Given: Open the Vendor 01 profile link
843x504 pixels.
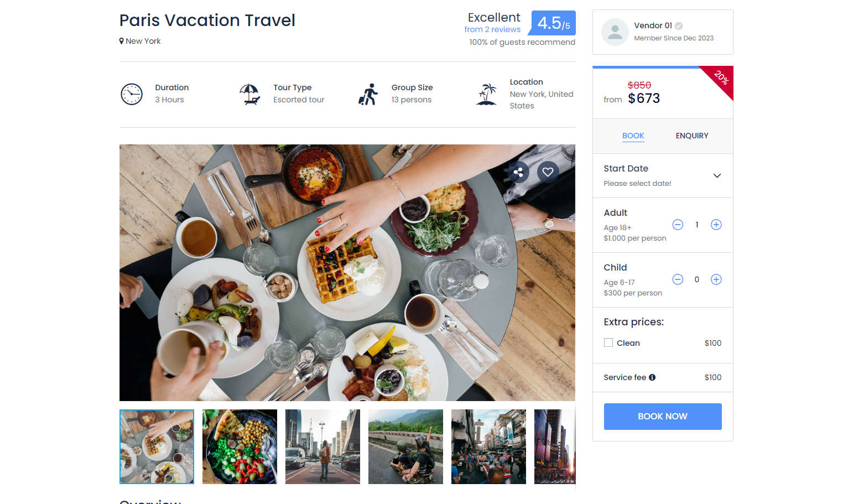Looking at the screenshot, I should click(x=653, y=25).
